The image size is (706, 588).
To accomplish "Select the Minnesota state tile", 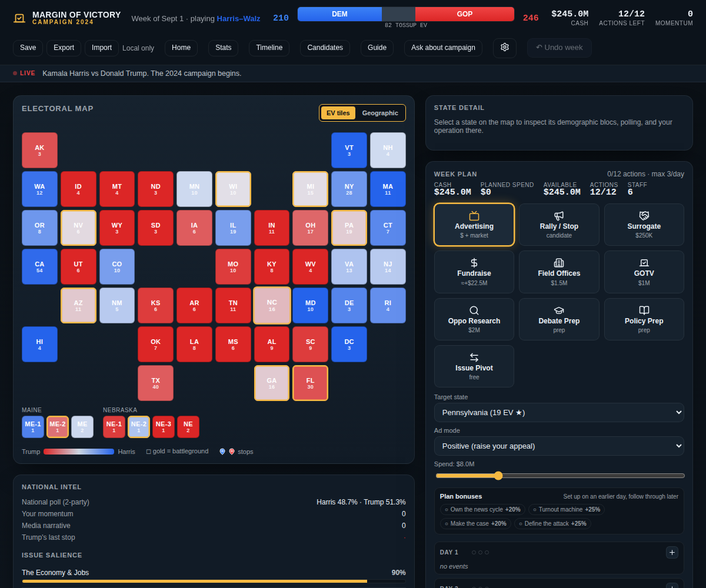I will coord(194,189).
